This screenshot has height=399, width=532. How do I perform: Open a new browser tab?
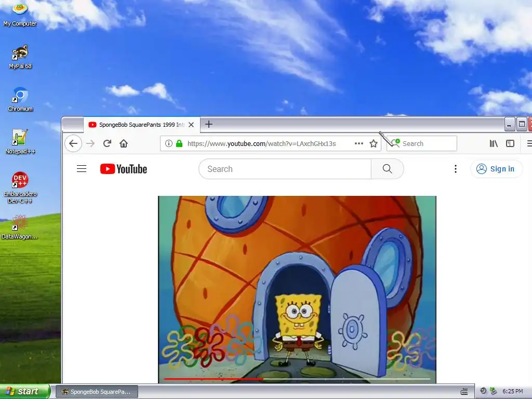(209, 124)
